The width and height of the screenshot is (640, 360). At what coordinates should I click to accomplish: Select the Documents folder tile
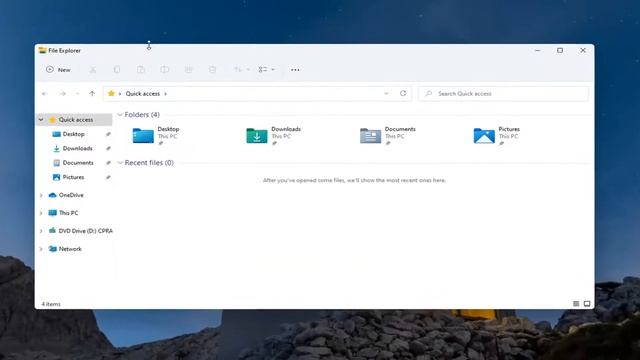tap(388, 136)
